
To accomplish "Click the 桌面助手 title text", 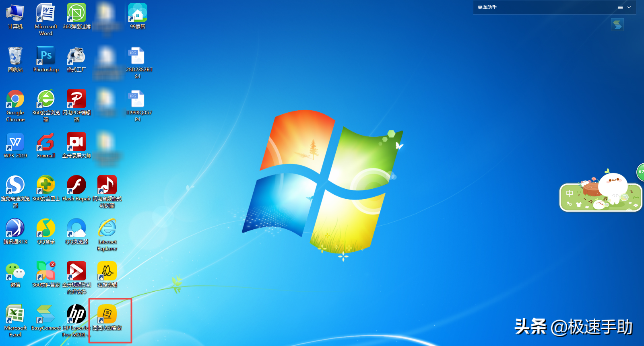I will 487,7.
